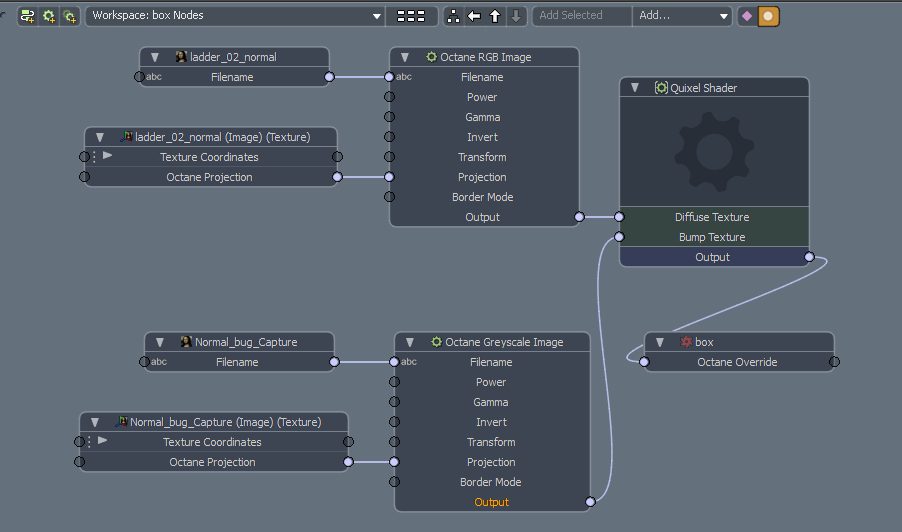Image resolution: width=902 pixels, height=532 pixels.
Task: Open the workspace options grid icon
Action: click(411, 16)
